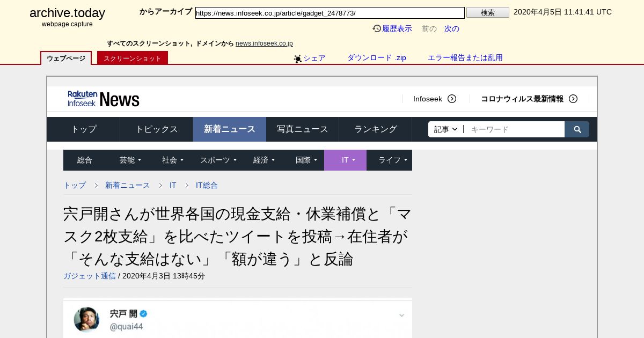Click the Infoseek arrow circle icon

(452, 99)
